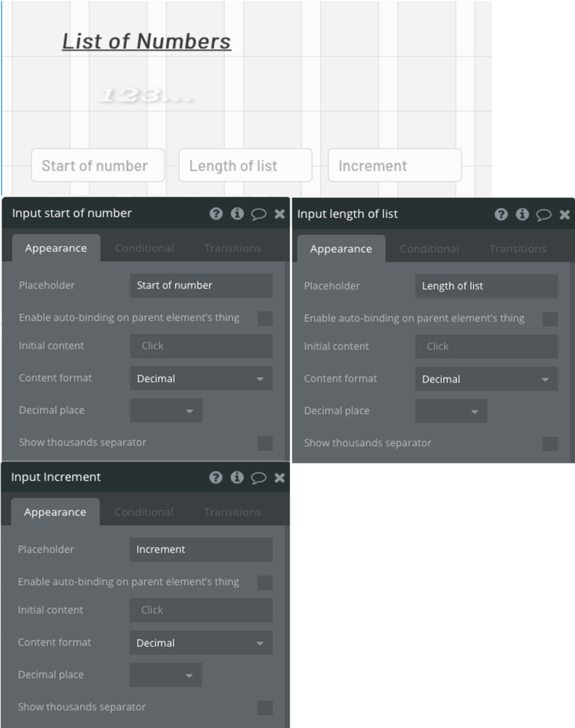Select the 123... text element on canvas
The width and height of the screenshot is (575, 728).
click(x=146, y=95)
